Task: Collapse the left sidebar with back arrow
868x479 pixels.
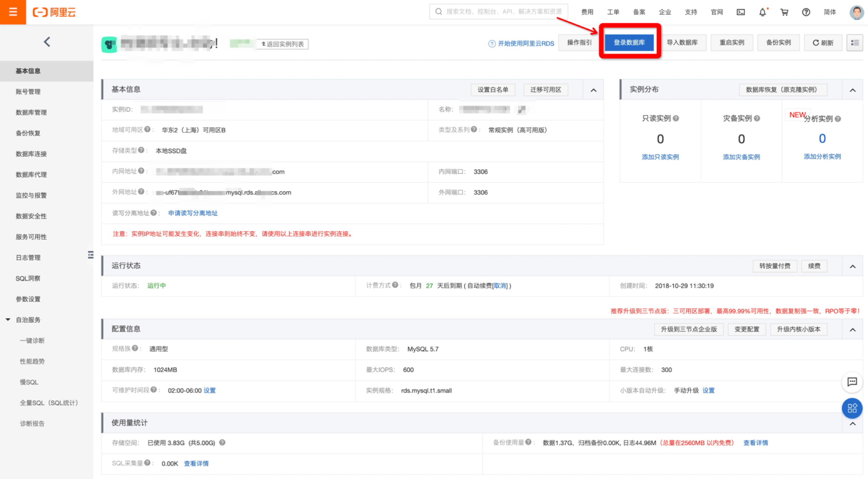Action: point(47,42)
